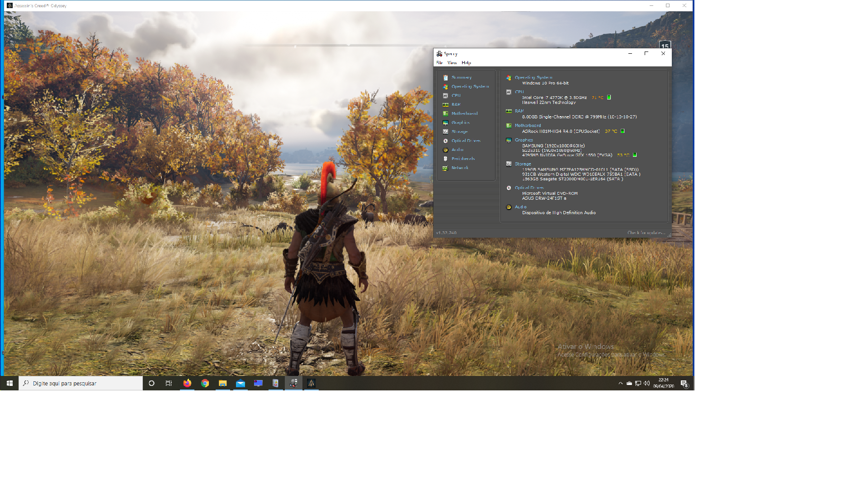Open the Summary section in Speccy sidebar
The height and width of the screenshot is (488, 868).
click(x=461, y=77)
